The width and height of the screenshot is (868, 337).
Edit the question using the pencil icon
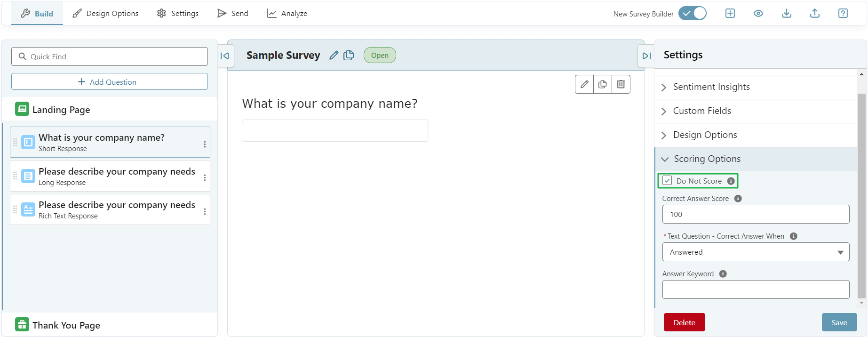[x=584, y=84]
